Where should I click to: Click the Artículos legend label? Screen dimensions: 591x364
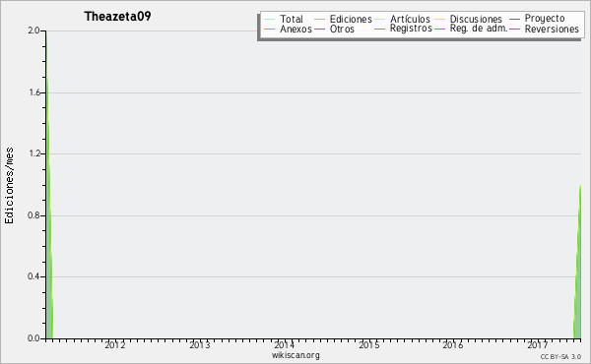410,19
